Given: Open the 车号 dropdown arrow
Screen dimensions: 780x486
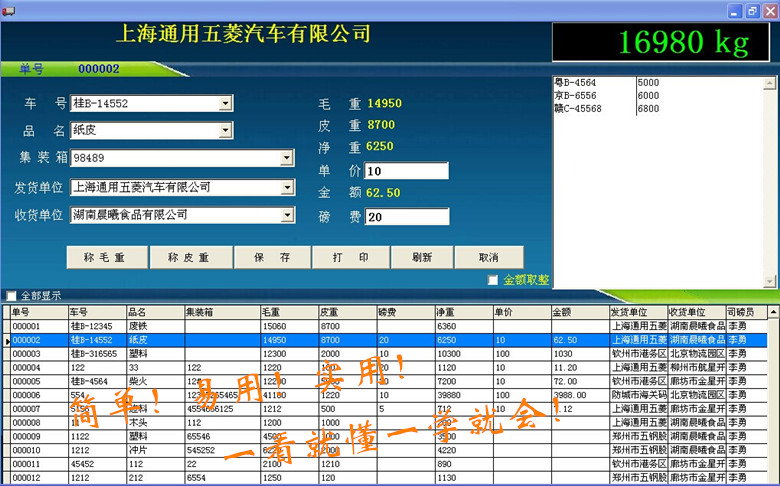Looking at the screenshot, I should [225, 103].
